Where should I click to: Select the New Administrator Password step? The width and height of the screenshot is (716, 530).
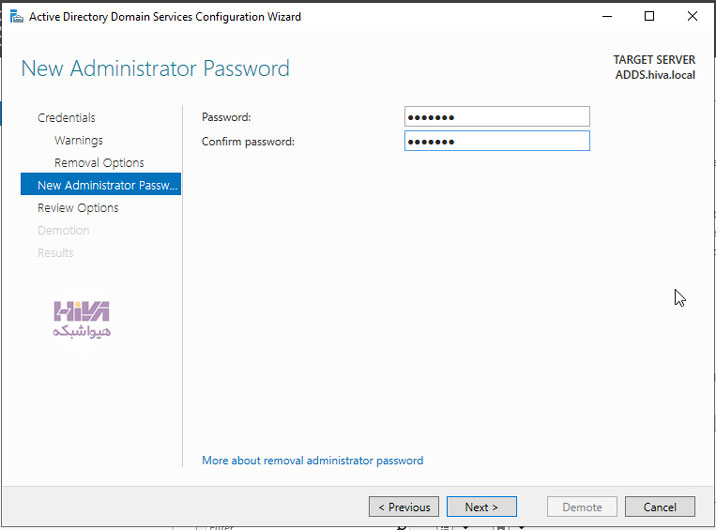[x=101, y=184]
